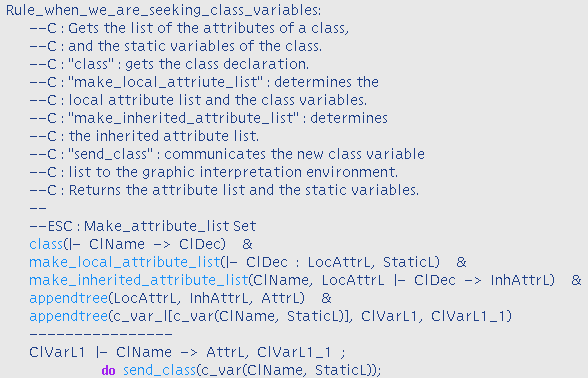Click the first 'appendtree' predicate call
Image resolution: width=588 pixels, height=378 pixels.
pyautogui.click(x=69, y=298)
